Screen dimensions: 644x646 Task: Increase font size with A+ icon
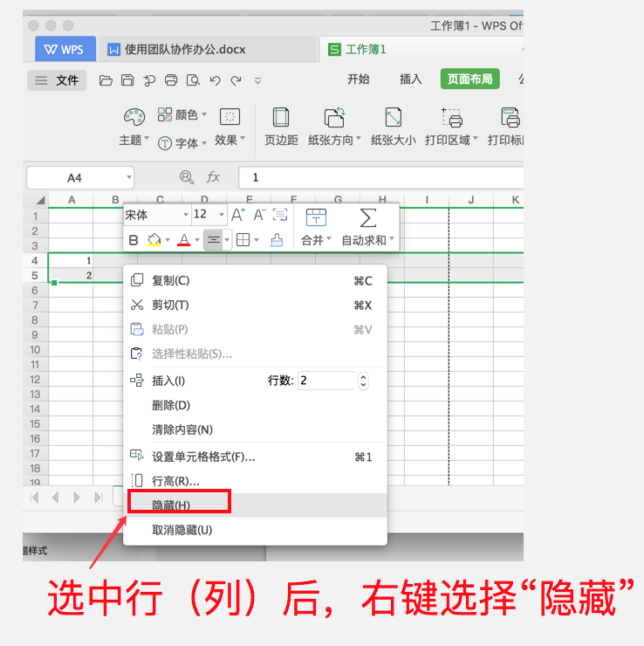coord(238,215)
